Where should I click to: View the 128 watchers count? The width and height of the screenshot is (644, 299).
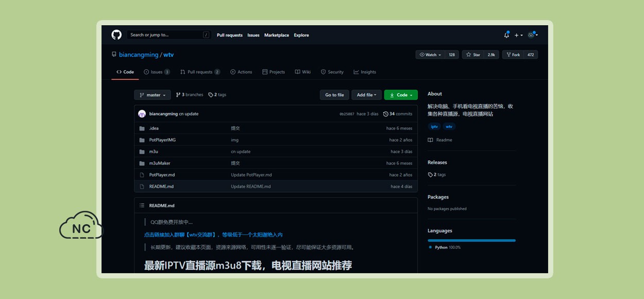452,55
